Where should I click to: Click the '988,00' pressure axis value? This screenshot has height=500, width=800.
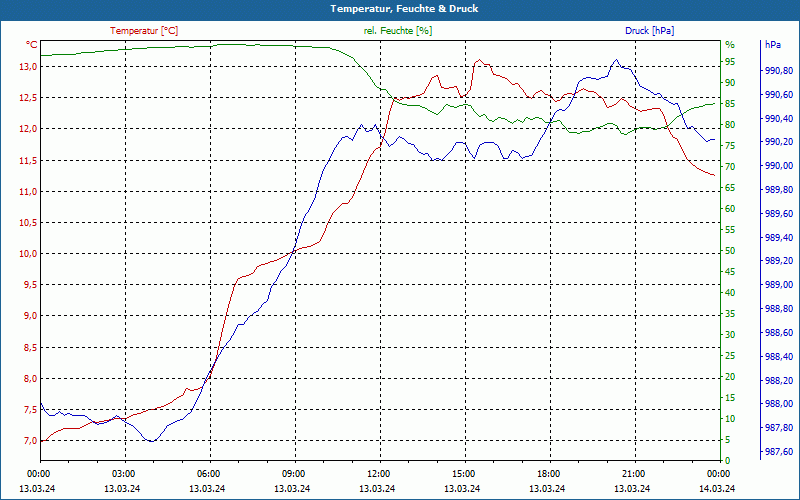click(779, 404)
